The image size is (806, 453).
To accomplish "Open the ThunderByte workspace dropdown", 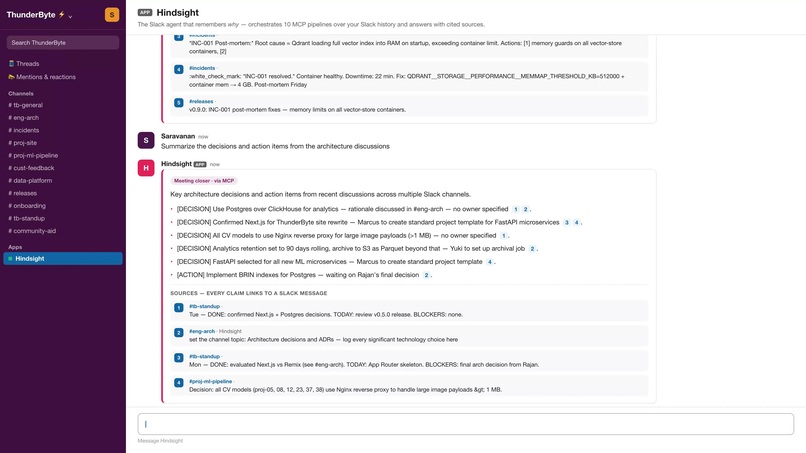I will pyautogui.click(x=40, y=15).
